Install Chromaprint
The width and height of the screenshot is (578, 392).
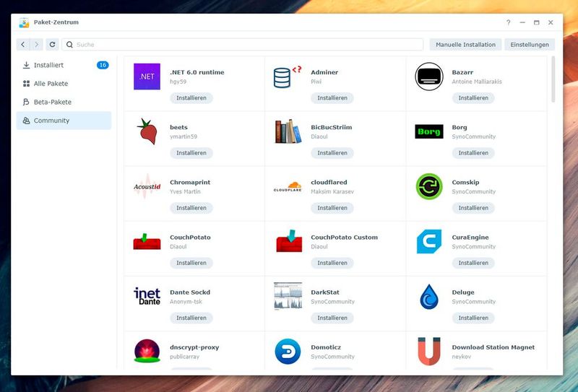(x=191, y=208)
